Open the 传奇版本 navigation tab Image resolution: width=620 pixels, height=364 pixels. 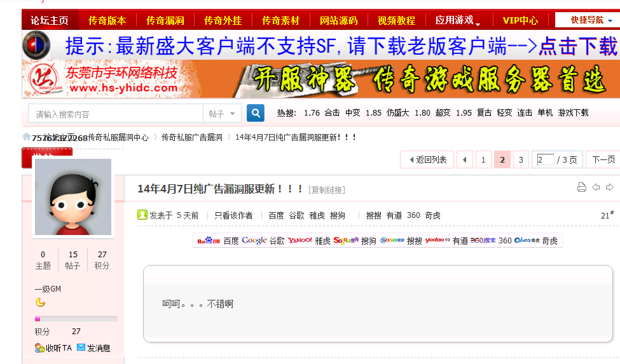[x=107, y=20]
